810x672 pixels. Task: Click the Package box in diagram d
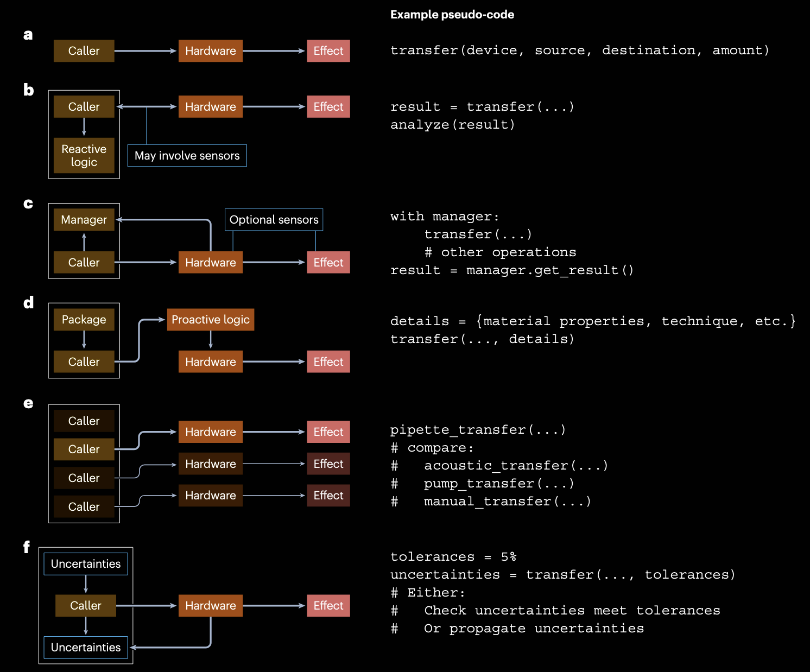[84, 320]
